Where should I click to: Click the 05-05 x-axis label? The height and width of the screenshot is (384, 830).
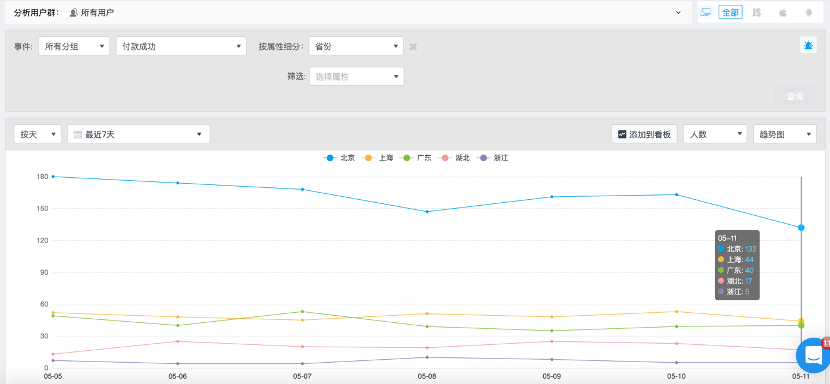point(53,377)
